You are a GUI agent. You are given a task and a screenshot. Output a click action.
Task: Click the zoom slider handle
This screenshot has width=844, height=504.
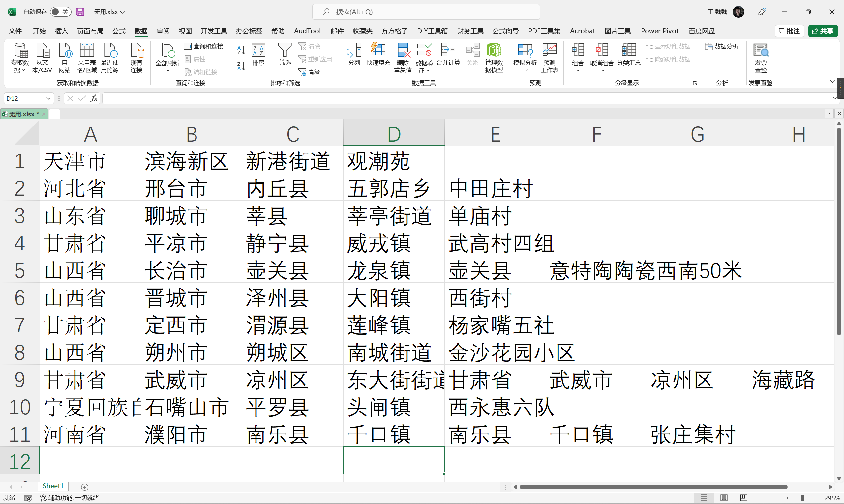coord(802,498)
